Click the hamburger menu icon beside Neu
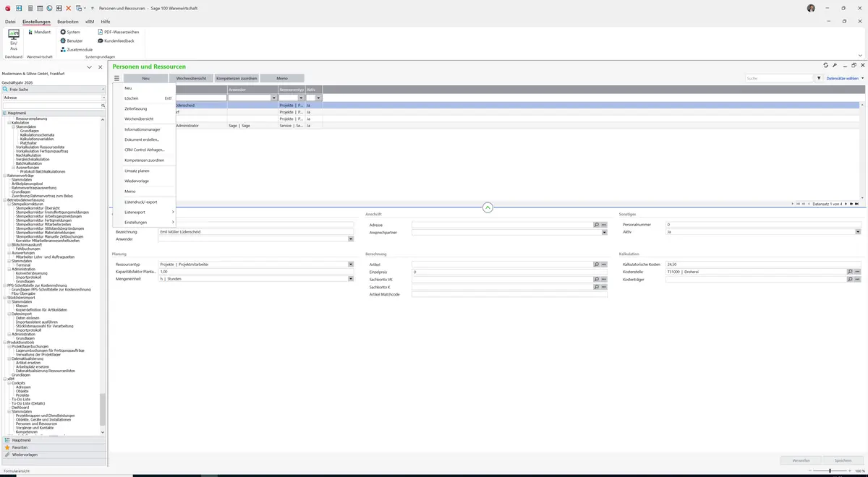 (x=116, y=78)
